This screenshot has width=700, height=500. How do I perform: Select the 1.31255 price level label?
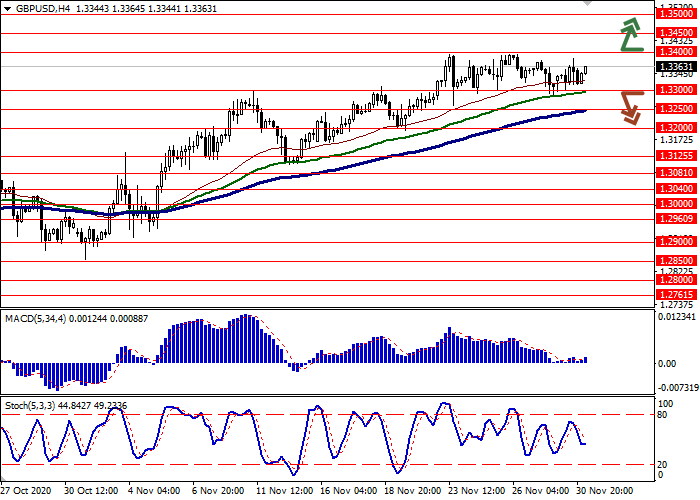click(x=677, y=156)
